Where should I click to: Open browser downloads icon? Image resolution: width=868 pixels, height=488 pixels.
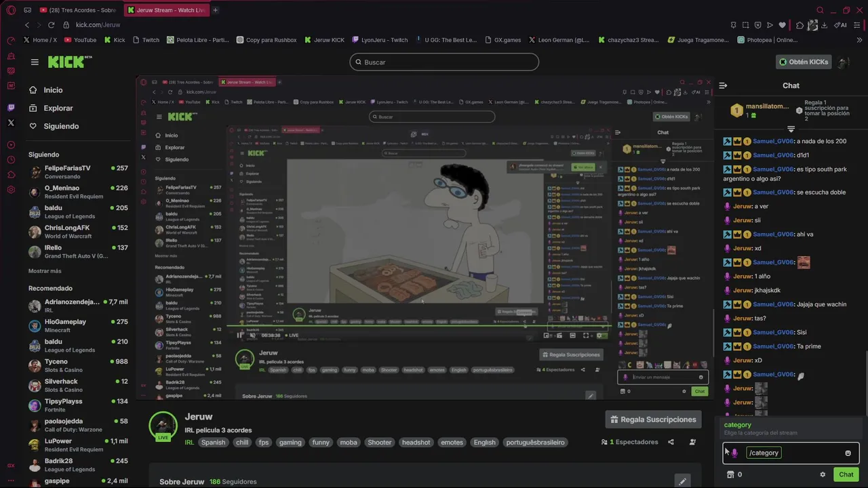coord(824,25)
